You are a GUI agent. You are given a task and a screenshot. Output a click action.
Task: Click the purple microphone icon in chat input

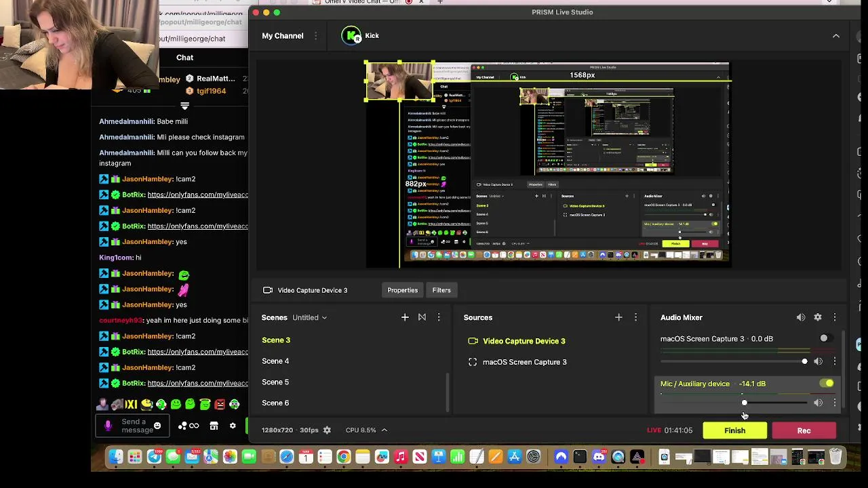click(108, 426)
